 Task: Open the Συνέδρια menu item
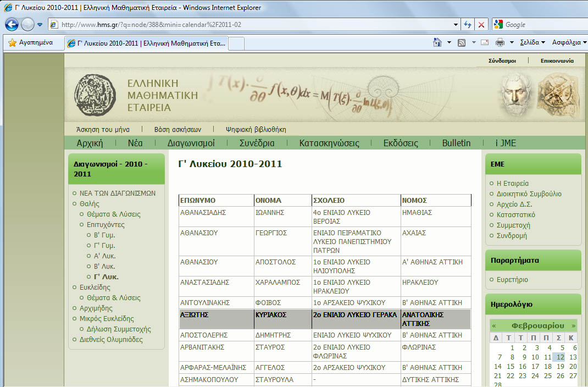click(257, 143)
